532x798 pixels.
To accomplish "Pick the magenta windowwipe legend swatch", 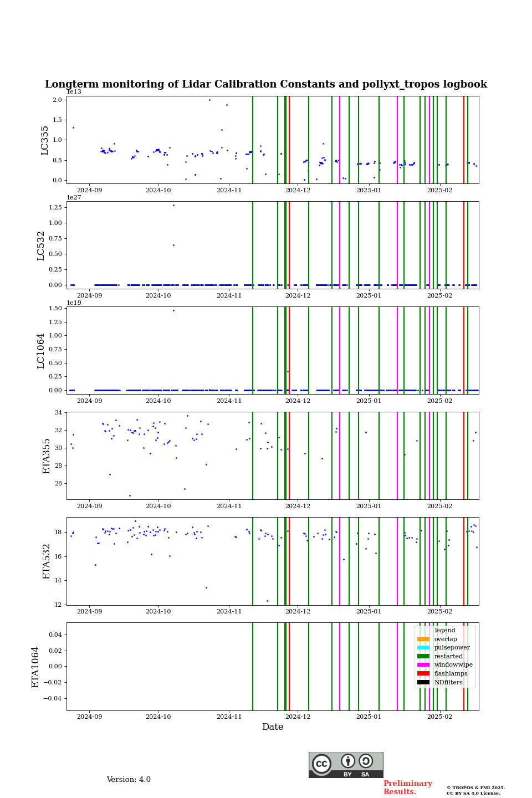I will [x=423, y=665].
